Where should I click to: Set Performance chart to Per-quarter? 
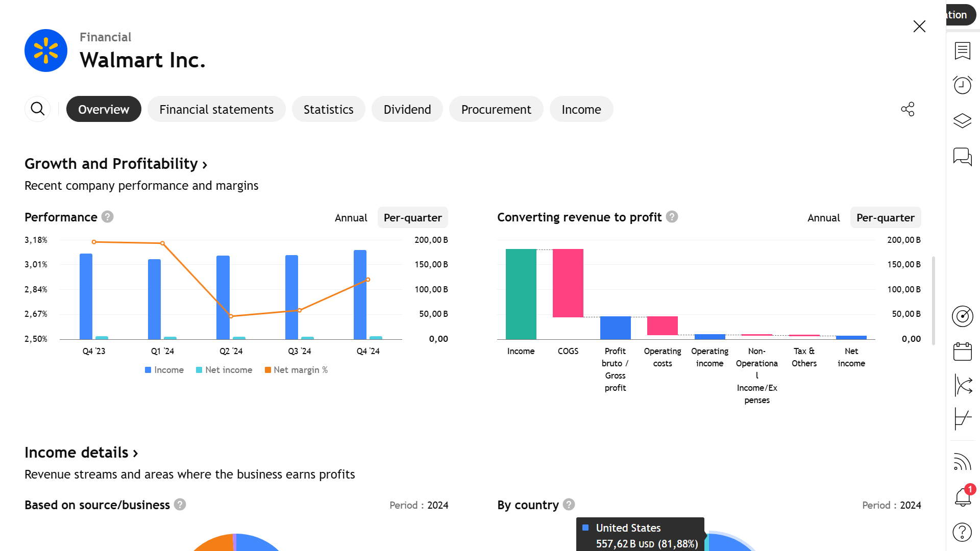pos(413,218)
